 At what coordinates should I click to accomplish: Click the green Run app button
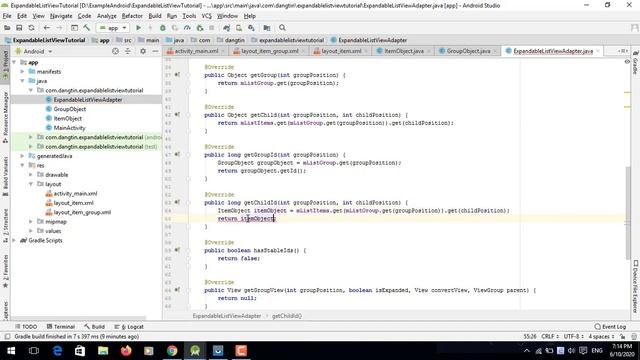point(138,28)
